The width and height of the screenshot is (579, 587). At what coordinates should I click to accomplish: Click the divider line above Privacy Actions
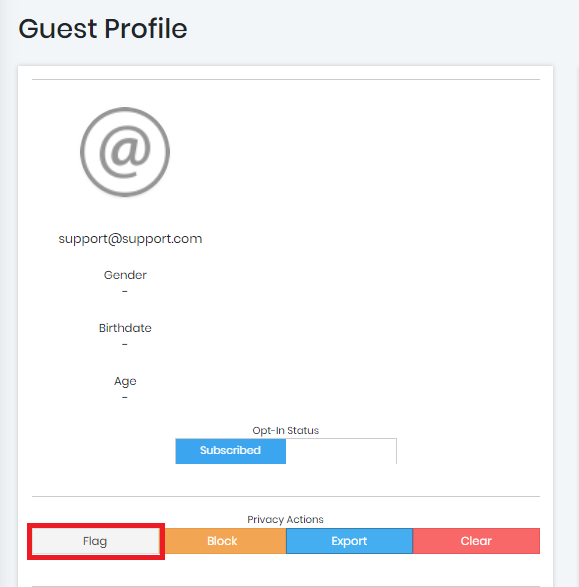[x=286, y=496]
